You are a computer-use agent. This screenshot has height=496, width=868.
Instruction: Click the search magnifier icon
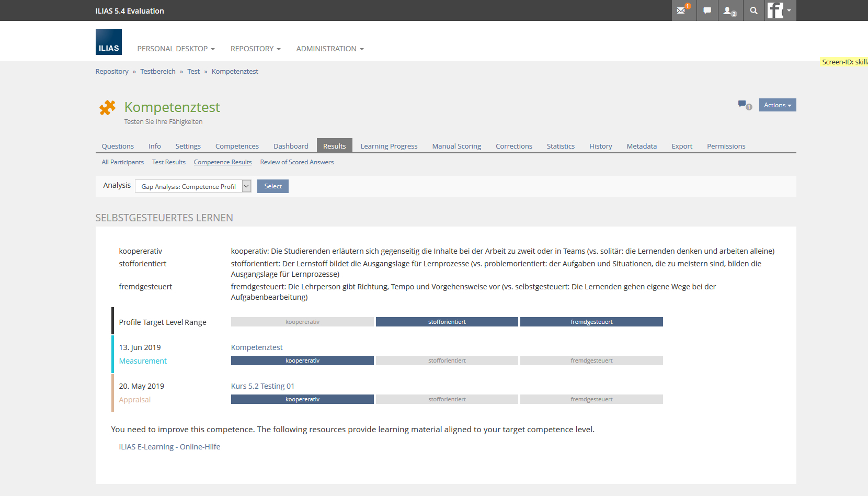(753, 10)
